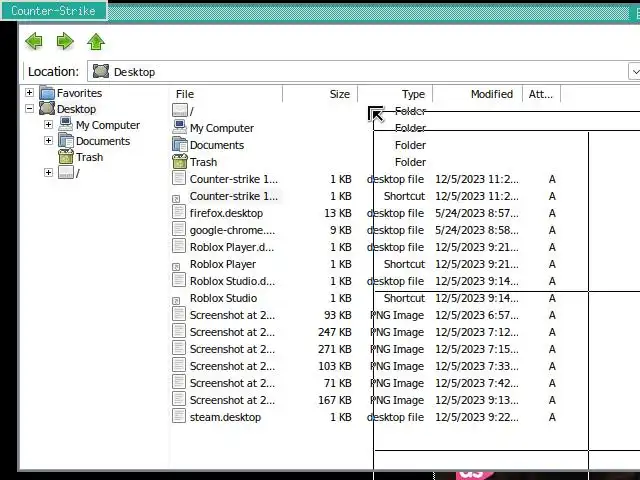Click the Counter-Strike window title tab
This screenshot has width=640, height=480.
pyautogui.click(x=53, y=11)
